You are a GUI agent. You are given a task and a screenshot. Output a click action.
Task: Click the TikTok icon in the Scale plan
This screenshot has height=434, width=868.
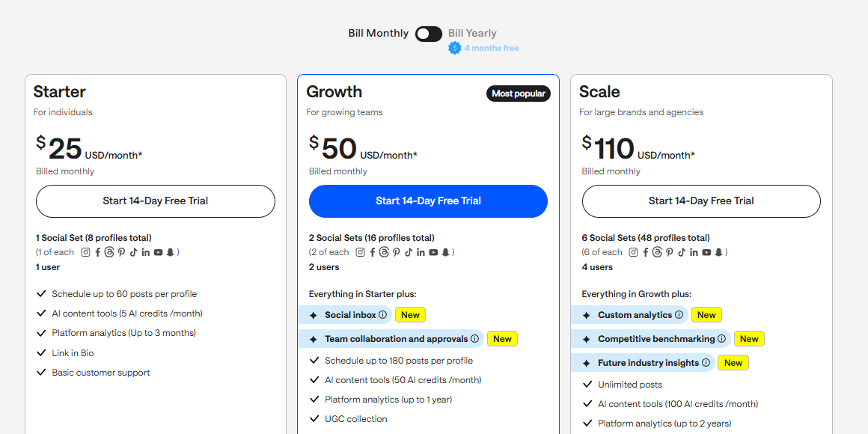(x=681, y=252)
